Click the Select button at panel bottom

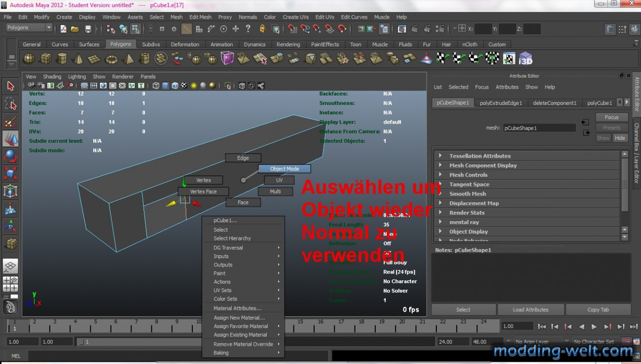click(463, 310)
